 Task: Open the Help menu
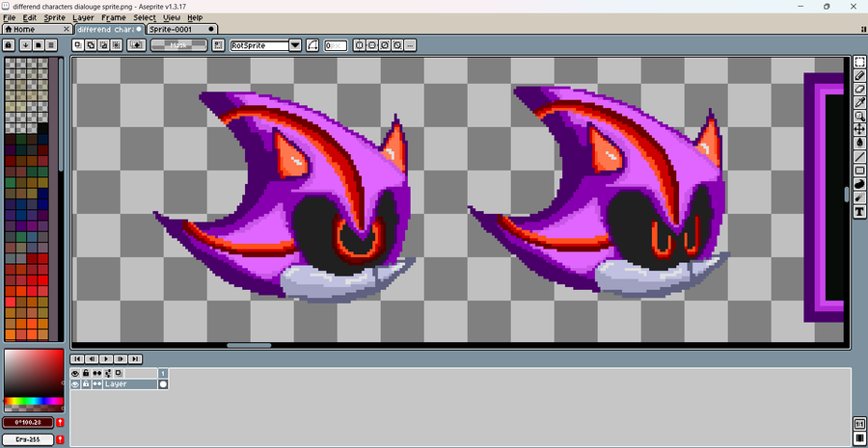click(x=195, y=17)
